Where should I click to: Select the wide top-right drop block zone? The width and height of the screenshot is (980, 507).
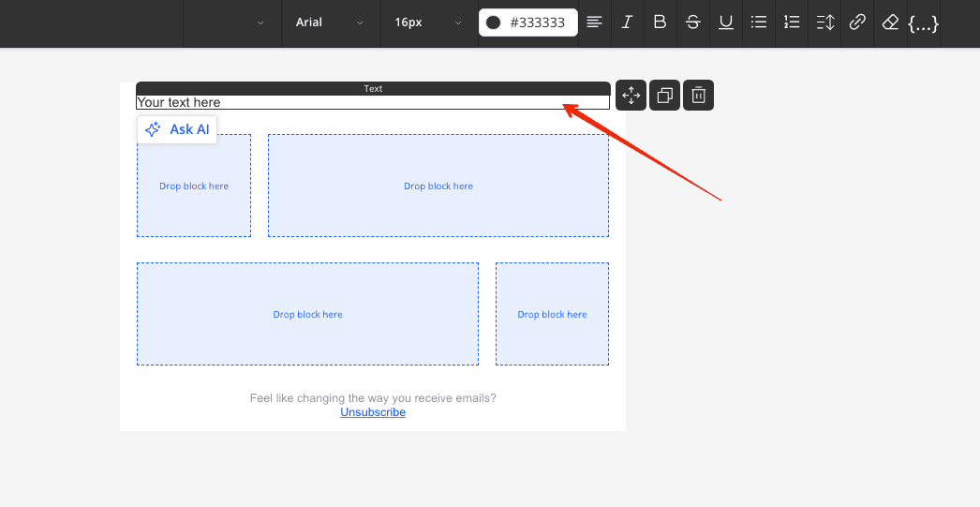tap(438, 186)
